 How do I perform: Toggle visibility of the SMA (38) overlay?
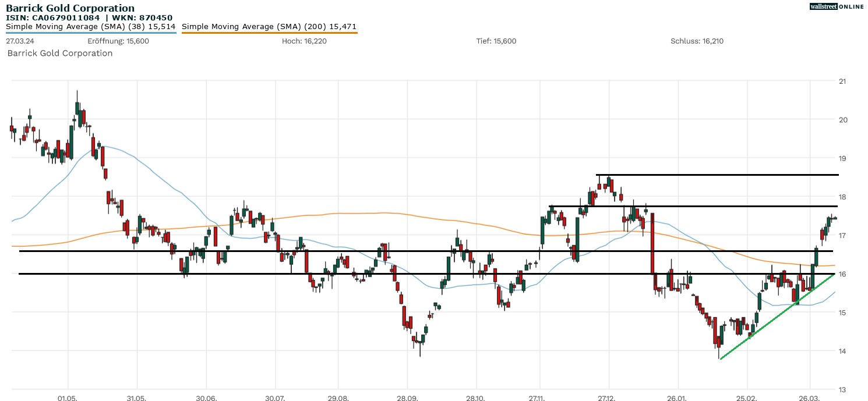[90, 26]
